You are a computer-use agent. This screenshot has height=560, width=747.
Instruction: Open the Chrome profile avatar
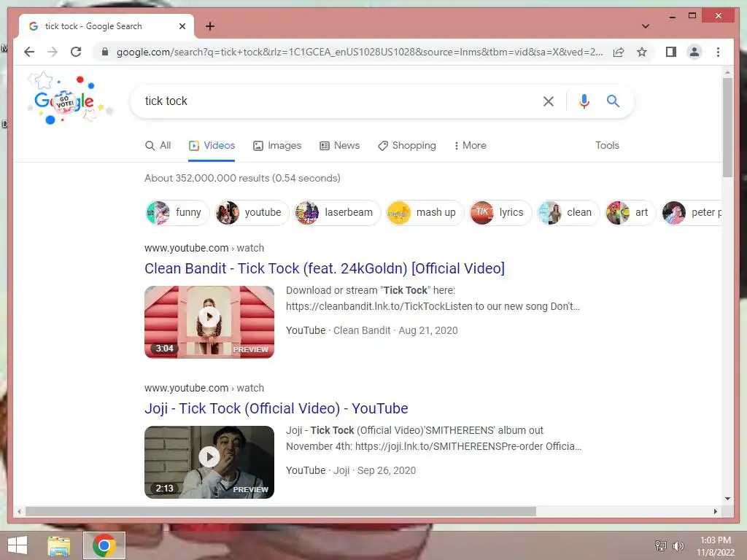(694, 52)
